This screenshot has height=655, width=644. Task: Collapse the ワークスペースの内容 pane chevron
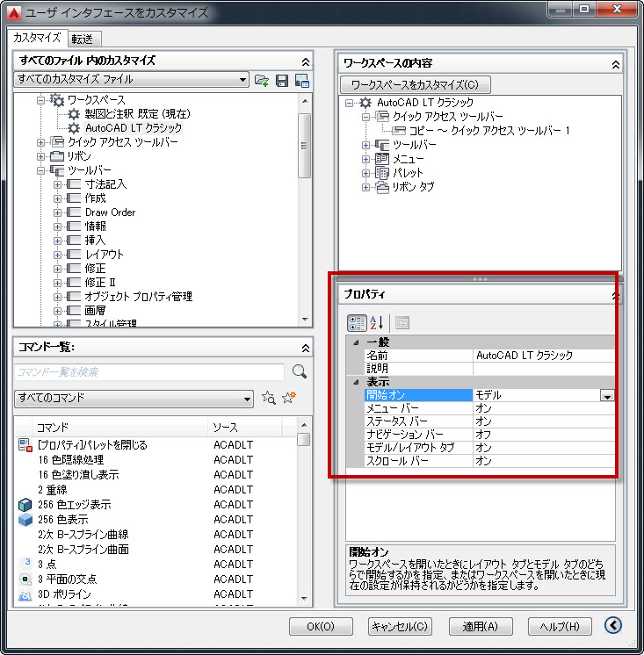point(616,65)
